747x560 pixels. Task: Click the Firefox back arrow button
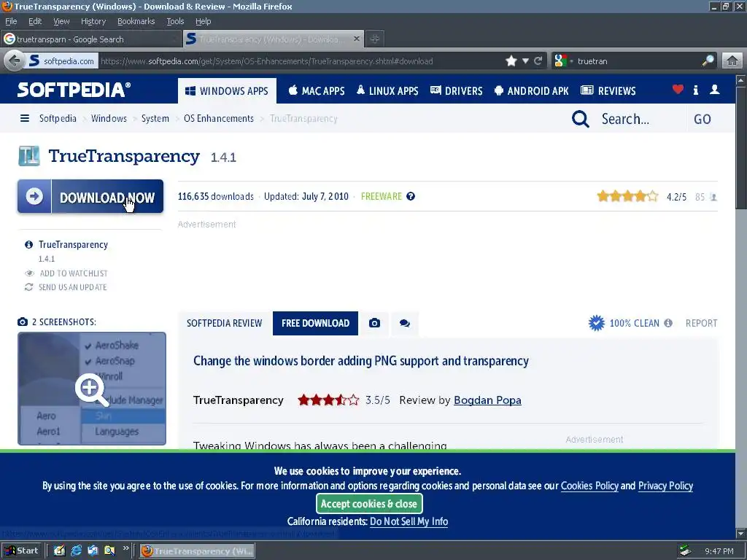15,61
